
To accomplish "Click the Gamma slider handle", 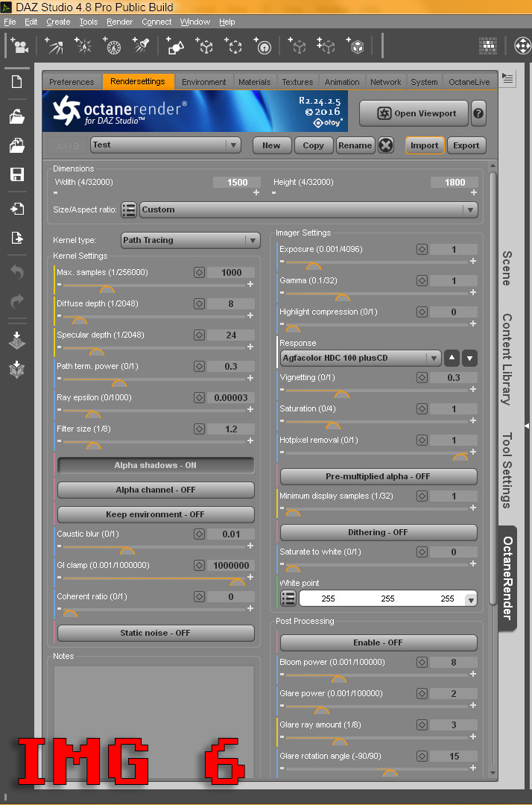I will point(342,297).
